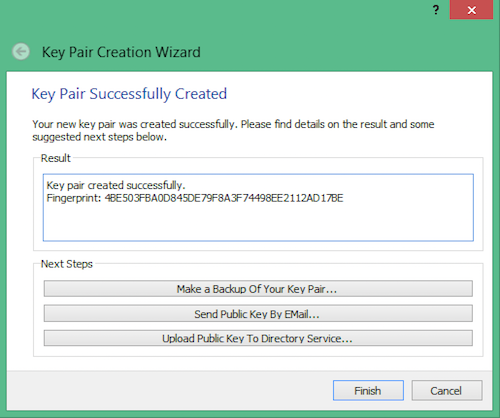Screen dimensions: 500x418
Task: Dismiss the wizard with the Cancel button
Action: tap(447, 390)
